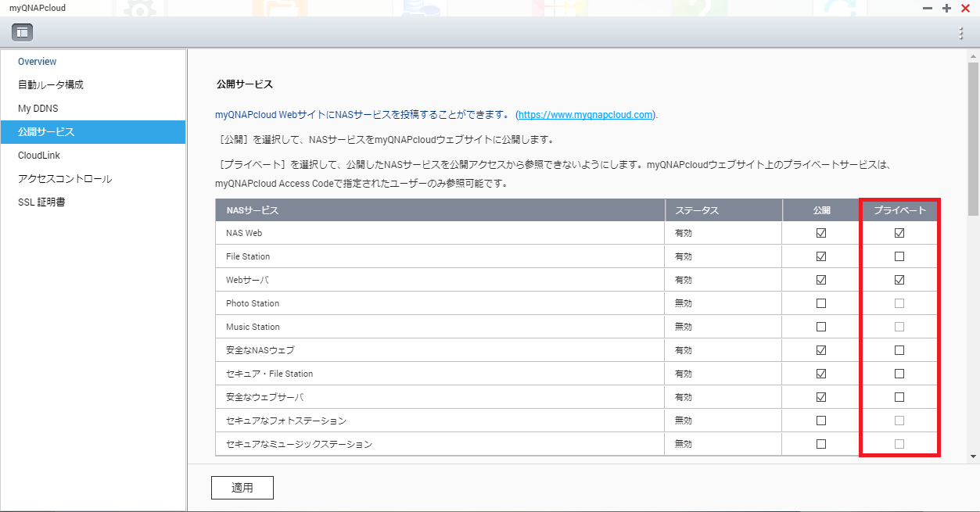Close the myQNAPcloud window
The image size is (980, 512).
(x=965, y=8)
